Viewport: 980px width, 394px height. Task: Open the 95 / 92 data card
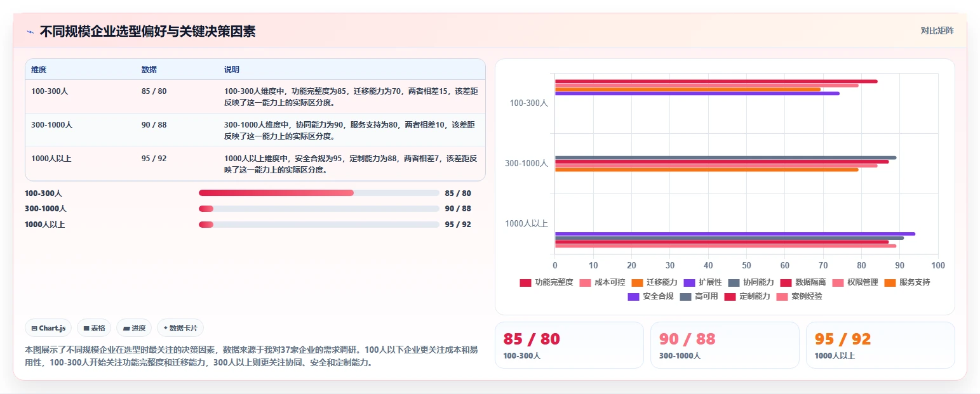coord(880,345)
